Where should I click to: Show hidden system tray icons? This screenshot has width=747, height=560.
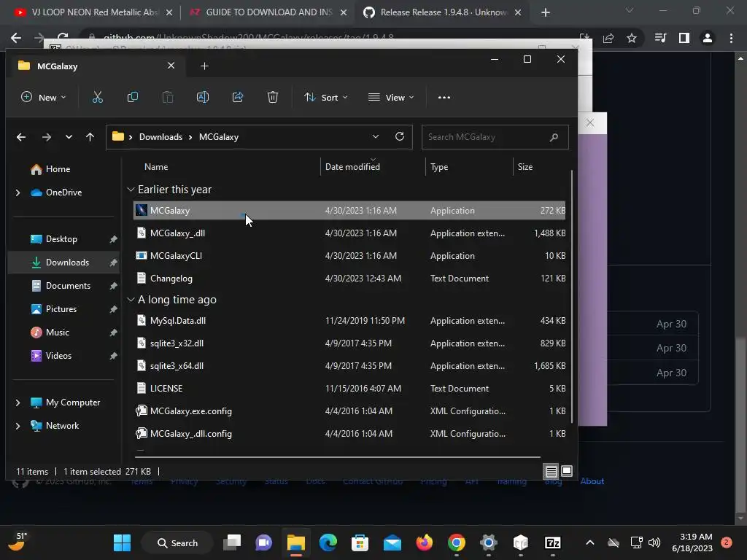(x=589, y=542)
